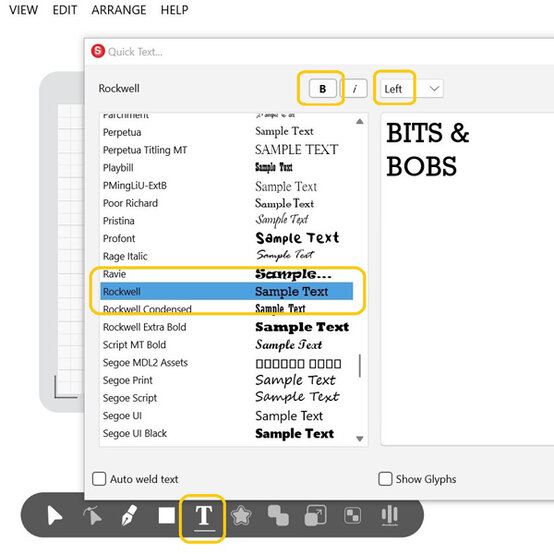Image resolution: width=554 pixels, height=554 pixels.
Task: Select the arrow selection tool
Action: 55,516
